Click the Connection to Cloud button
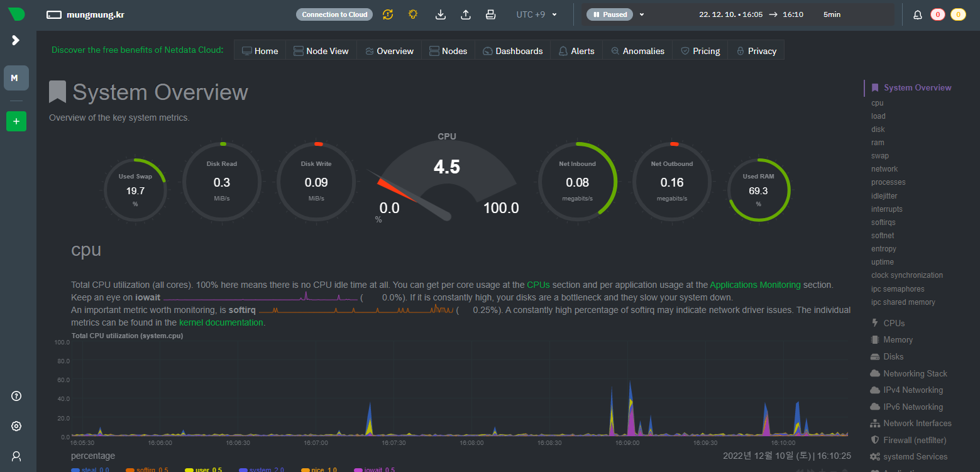The height and width of the screenshot is (472, 980). pos(334,14)
